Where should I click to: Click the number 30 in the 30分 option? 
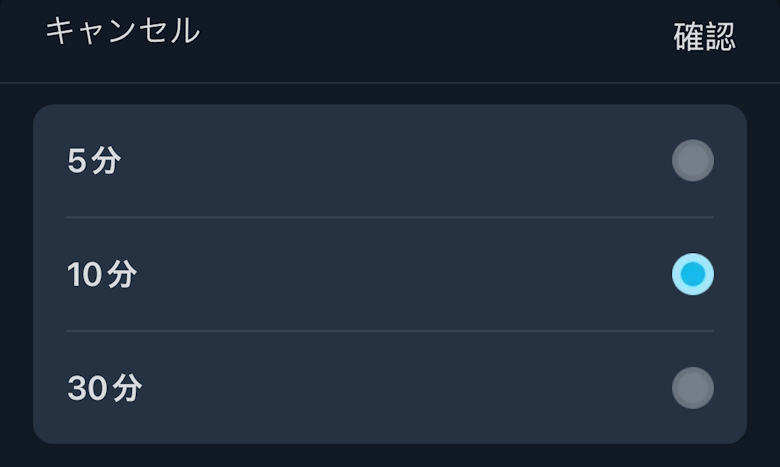tap(87, 389)
